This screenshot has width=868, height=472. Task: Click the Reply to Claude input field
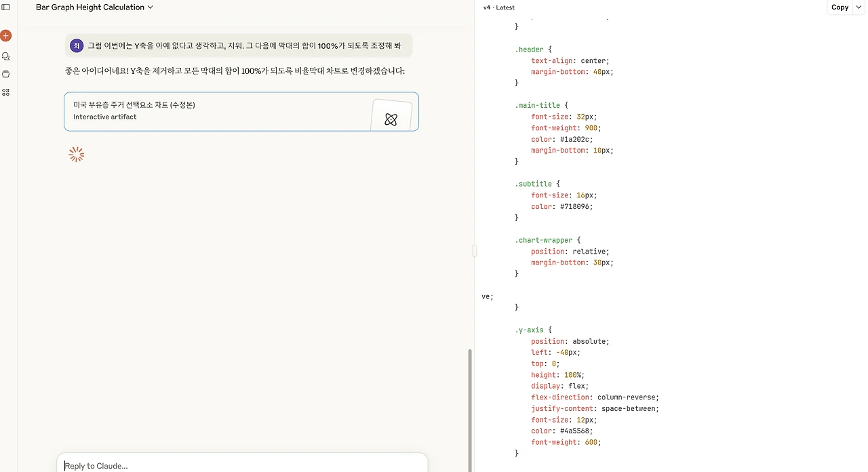coord(242,465)
